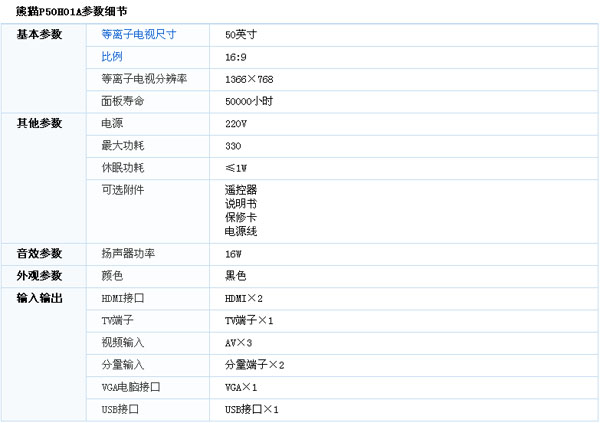Select the value 16:9
The image size is (600, 423).
coord(236,57)
